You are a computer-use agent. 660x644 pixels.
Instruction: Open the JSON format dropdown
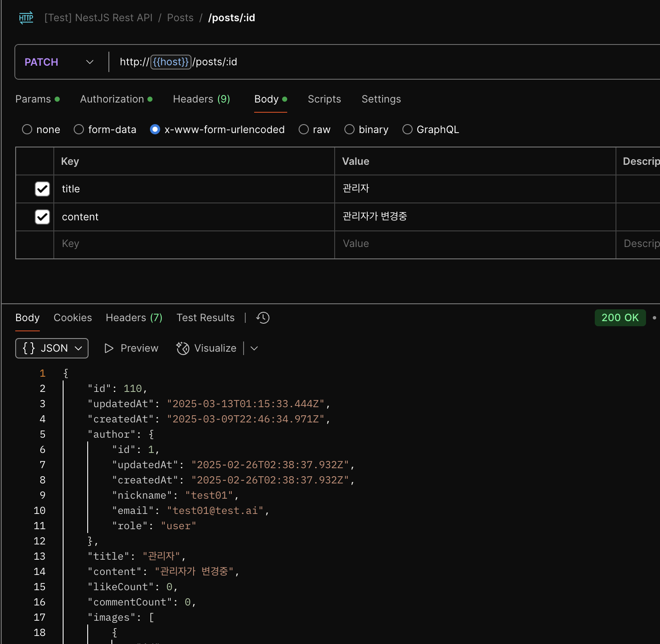coord(52,348)
